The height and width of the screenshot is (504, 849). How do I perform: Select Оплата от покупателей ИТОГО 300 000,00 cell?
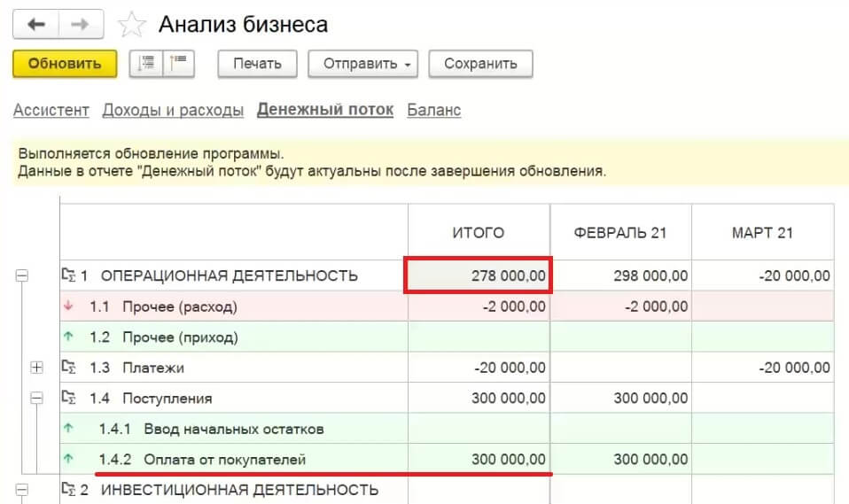[479, 460]
